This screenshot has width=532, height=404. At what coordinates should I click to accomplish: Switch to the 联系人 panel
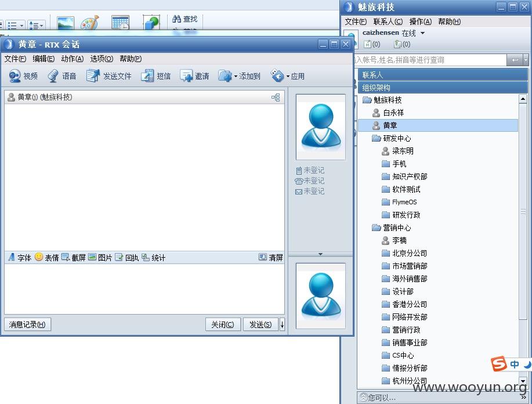[x=443, y=75]
